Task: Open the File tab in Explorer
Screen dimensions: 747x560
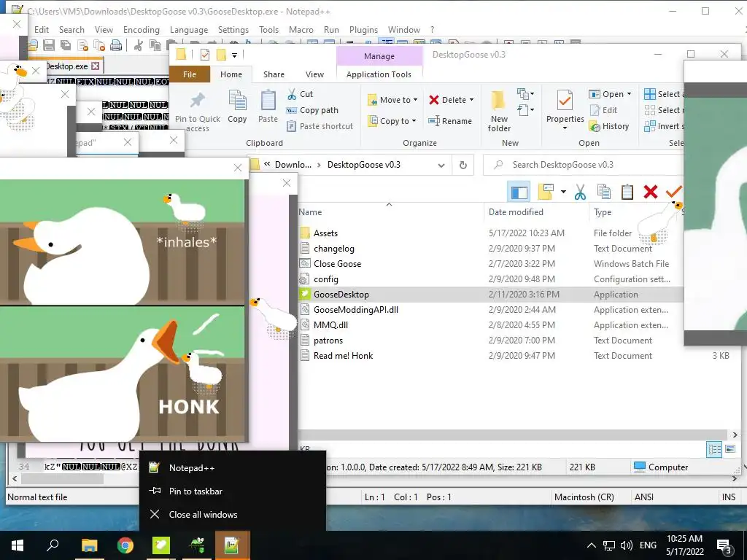Action: click(190, 74)
